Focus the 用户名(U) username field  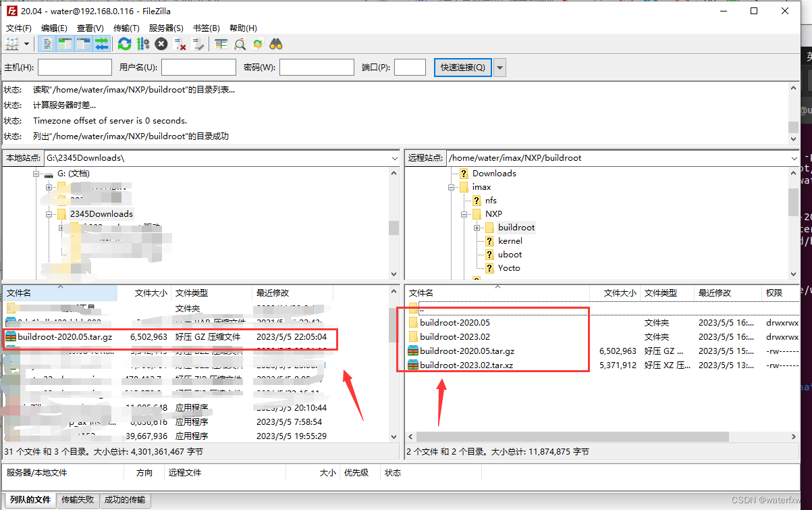(x=198, y=67)
